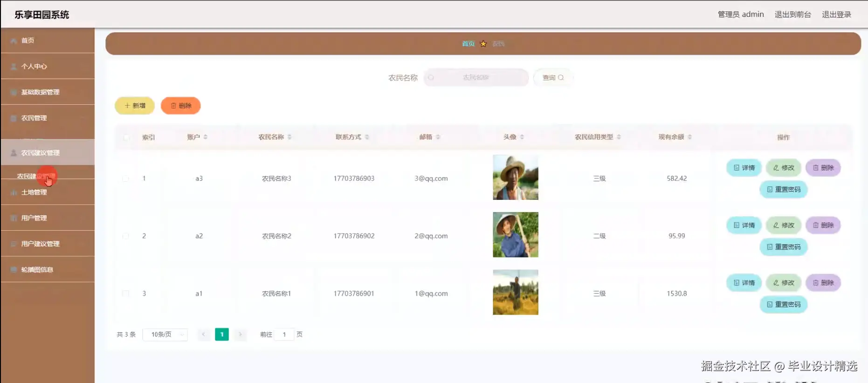Click the 查询 search button
The height and width of the screenshot is (383, 868).
tap(553, 77)
